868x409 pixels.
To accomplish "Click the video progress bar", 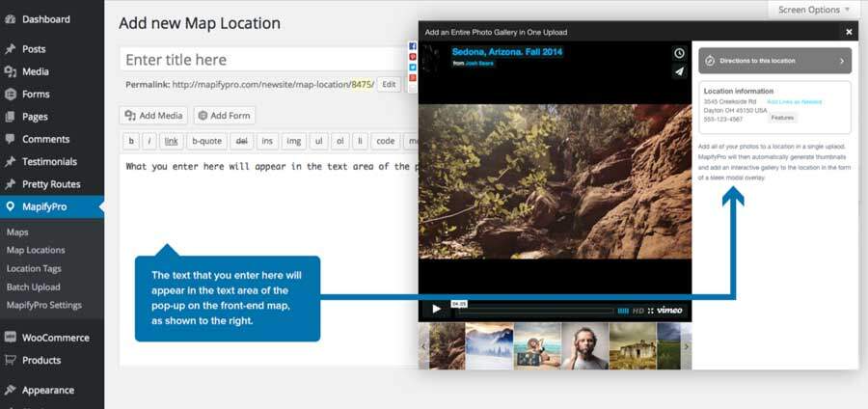I will pos(535,311).
